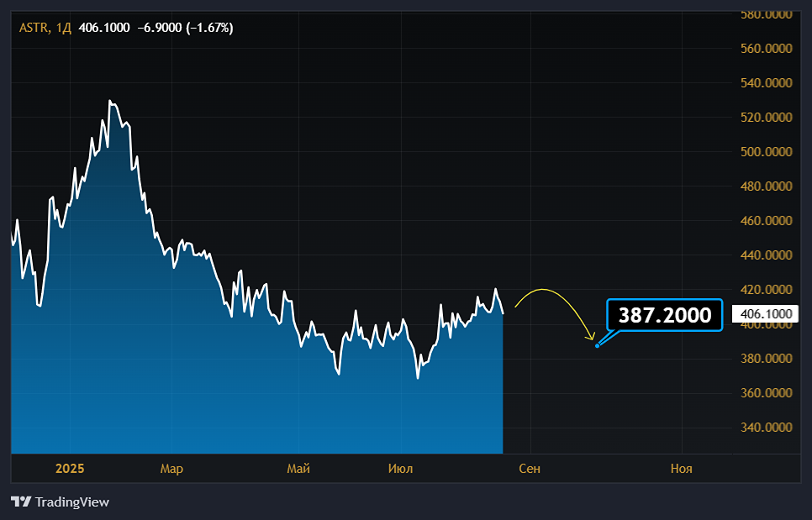812x520 pixels.
Task: Click the Май label on time axis
Action: (298, 469)
